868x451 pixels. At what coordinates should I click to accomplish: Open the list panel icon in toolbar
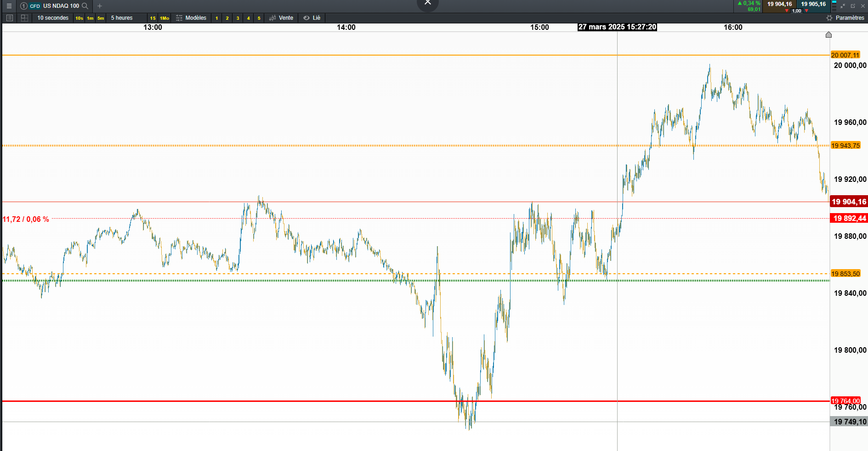(9, 18)
